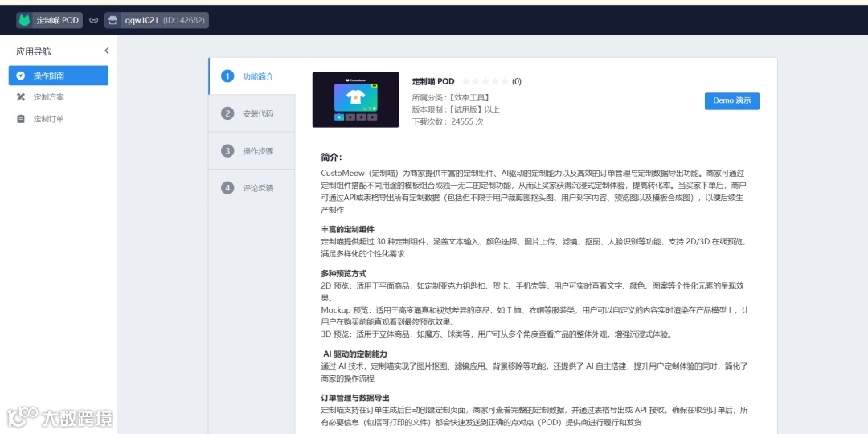Screen dimensions: 868x434
Task: Click the 操作指南 compass icon
Action: point(21,76)
